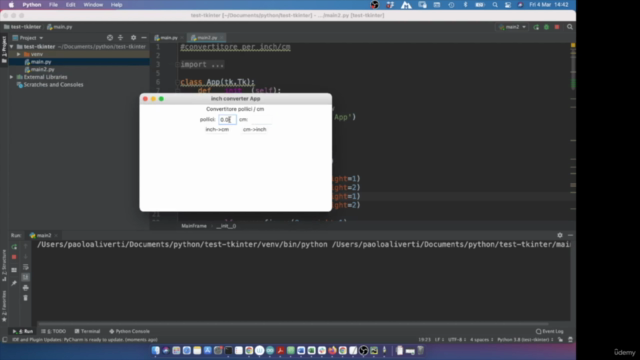Open Help menu
The width and height of the screenshot is (640, 360).
point(116,5)
